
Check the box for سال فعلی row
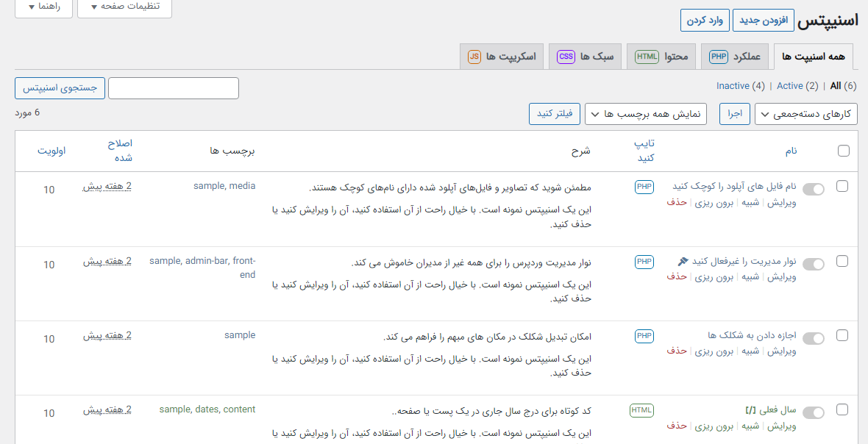pos(842,409)
